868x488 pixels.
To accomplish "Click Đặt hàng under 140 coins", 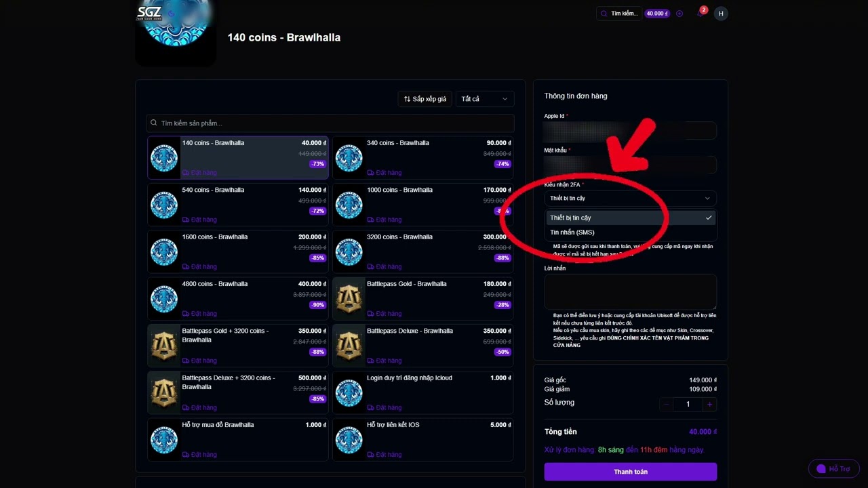I will (x=199, y=173).
